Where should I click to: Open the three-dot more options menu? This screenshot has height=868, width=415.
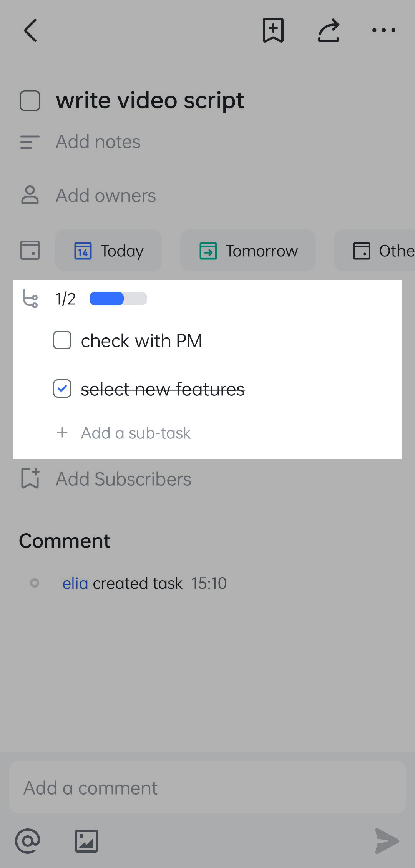383,30
